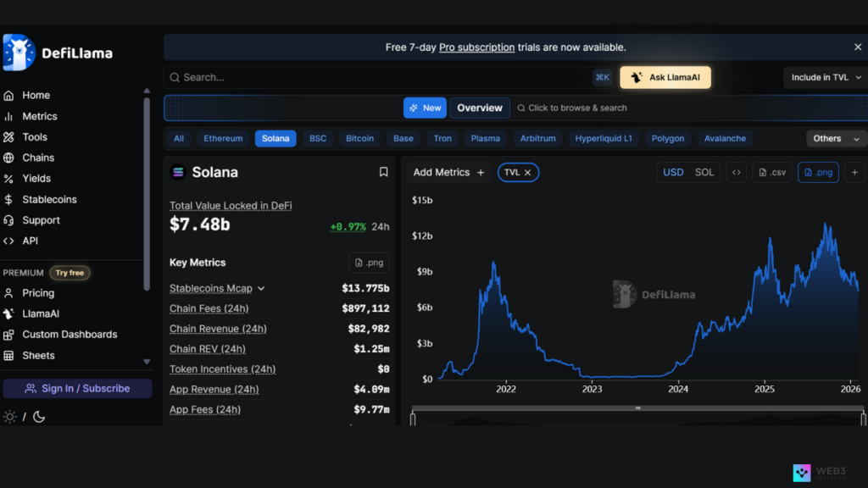Switch chart currency to SOL
This screenshot has width=868, height=488.
pos(704,172)
